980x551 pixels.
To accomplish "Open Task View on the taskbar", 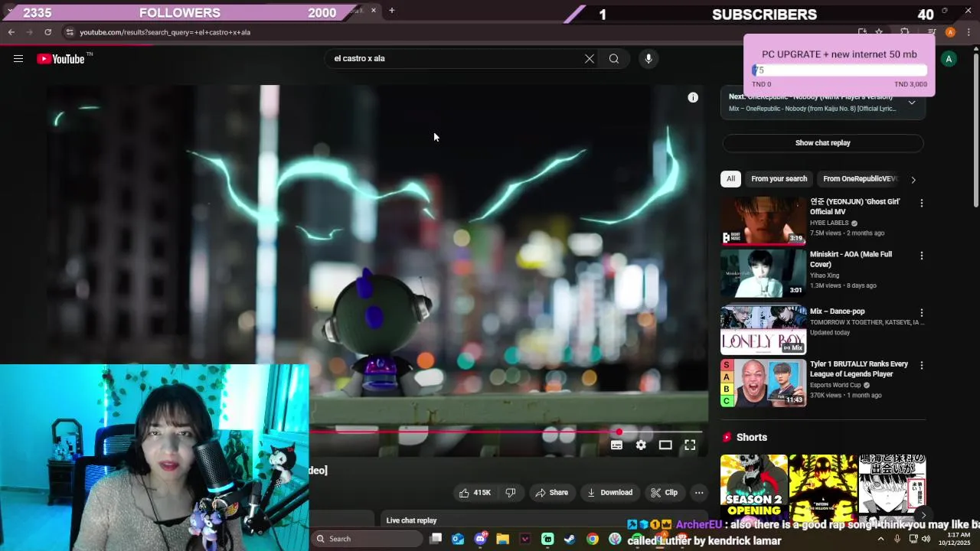I will point(436,539).
